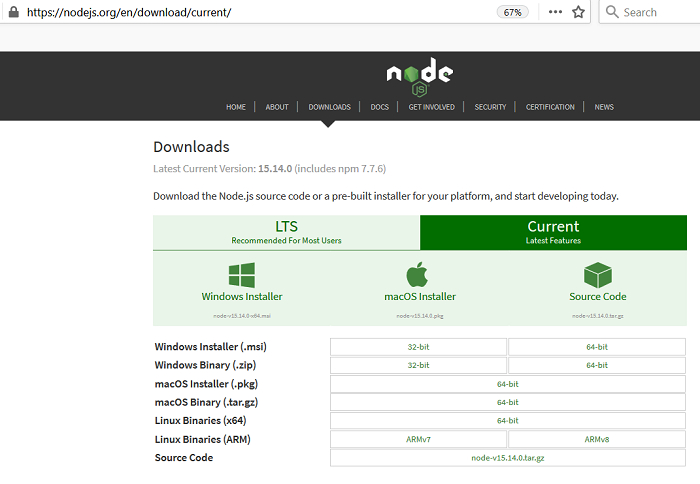Image resolution: width=700 pixels, height=484 pixels.
Task: Download Windows Binary (.zip) 64-bit
Action: coord(597,365)
